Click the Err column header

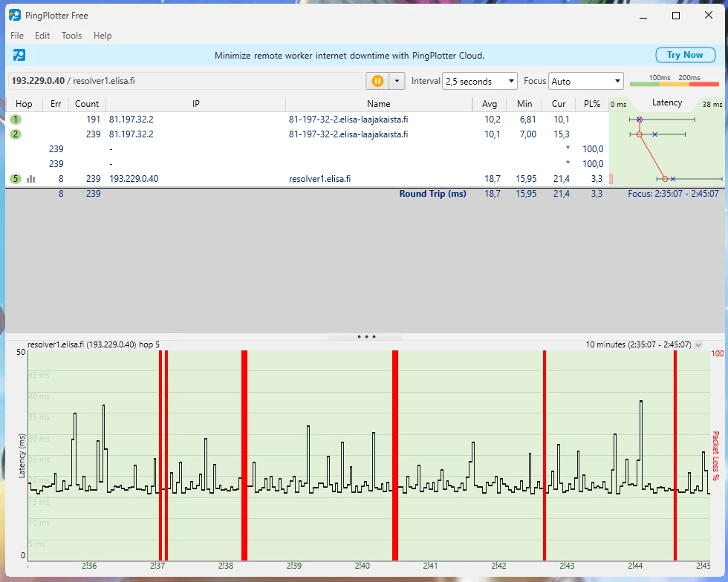[x=56, y=104]
